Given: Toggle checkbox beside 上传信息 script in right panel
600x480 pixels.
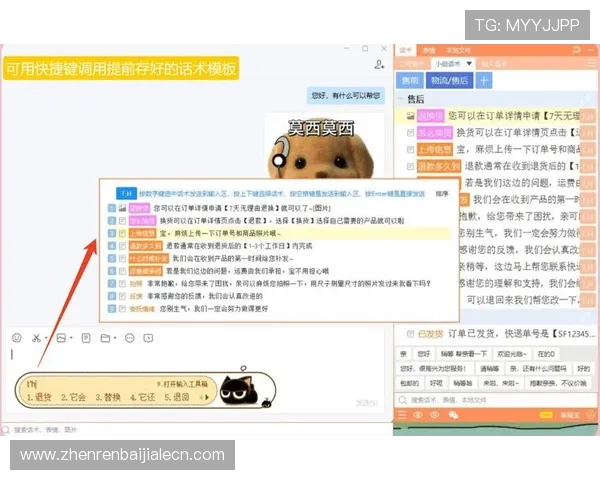Looking at the screenshot, I should pos(410,148).
